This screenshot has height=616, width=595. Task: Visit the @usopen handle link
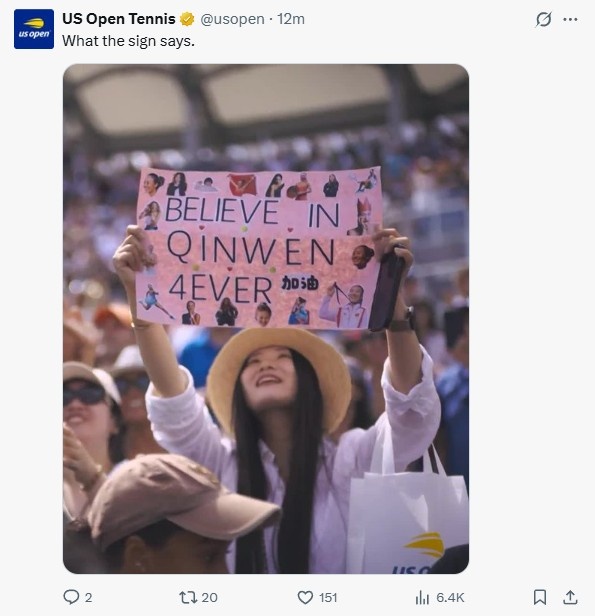232,19
